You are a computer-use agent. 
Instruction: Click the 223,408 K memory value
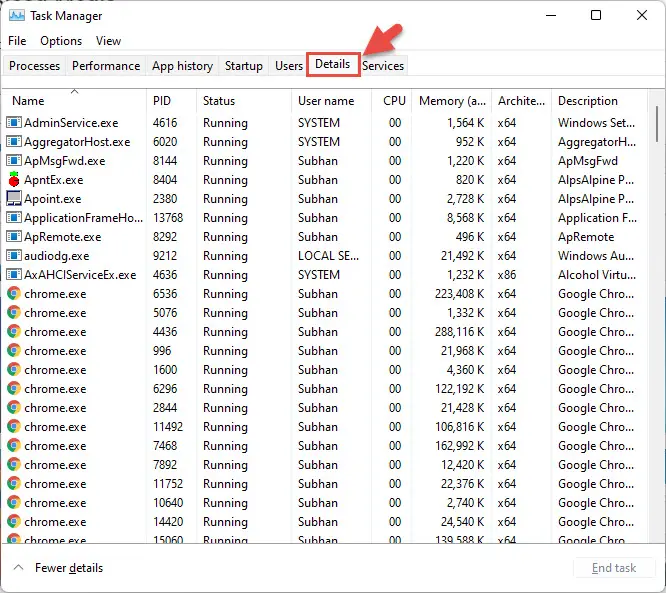[459, 294]
